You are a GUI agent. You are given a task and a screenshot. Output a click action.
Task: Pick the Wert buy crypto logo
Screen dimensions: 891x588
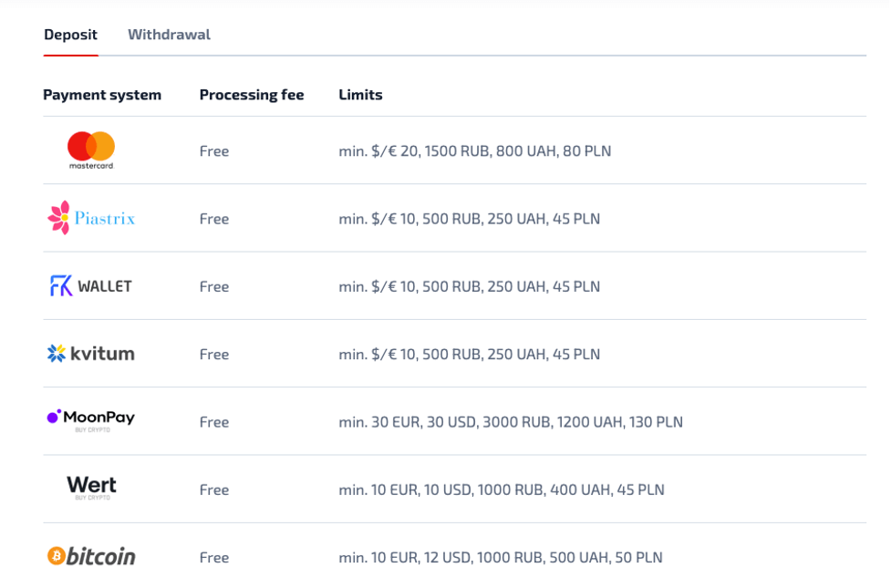pyautogui.click(x=91, y=488)
